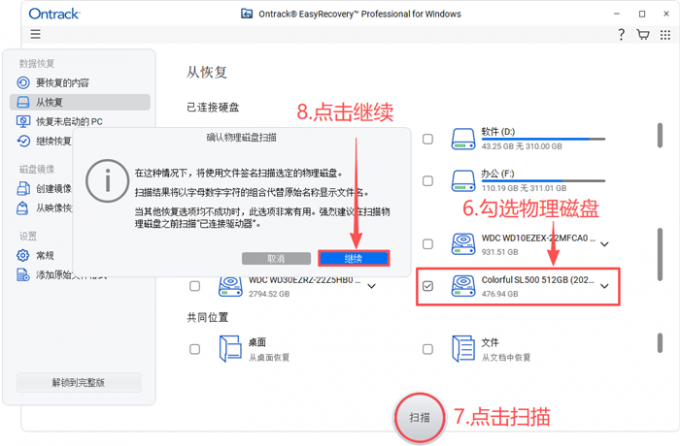Open the shopping cart purchase icon
The image size is (680, 446).
click(x=643, y=34)
